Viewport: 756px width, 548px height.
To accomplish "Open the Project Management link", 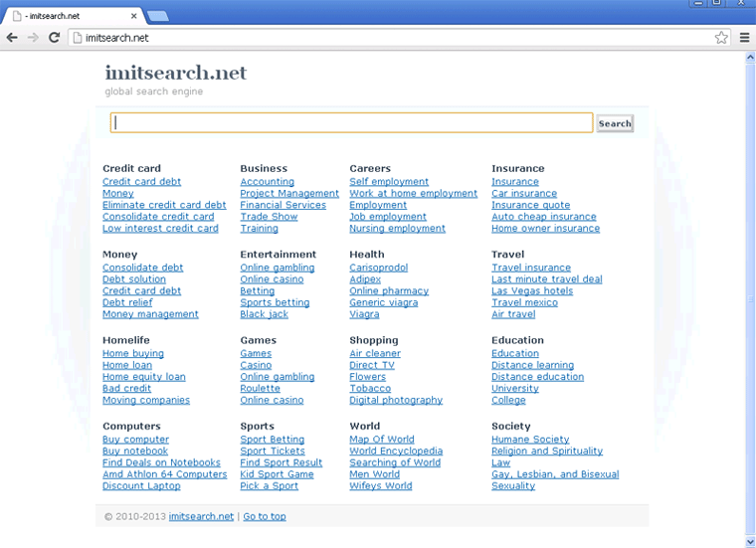I will 289,194.
